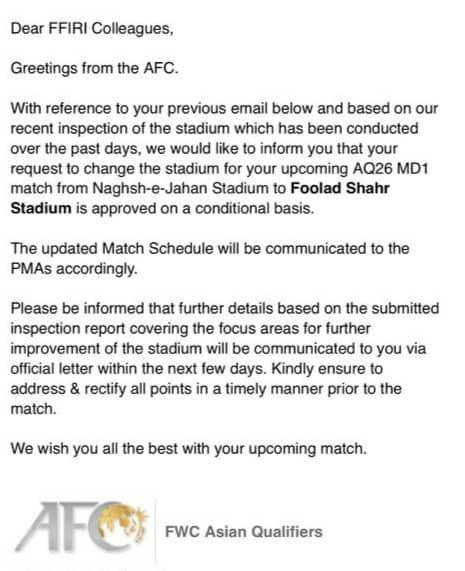The width and height of the screenshot is (465, 571).
Task: Click the AQ26 MD1 text
Action: [x=390, y=169]
